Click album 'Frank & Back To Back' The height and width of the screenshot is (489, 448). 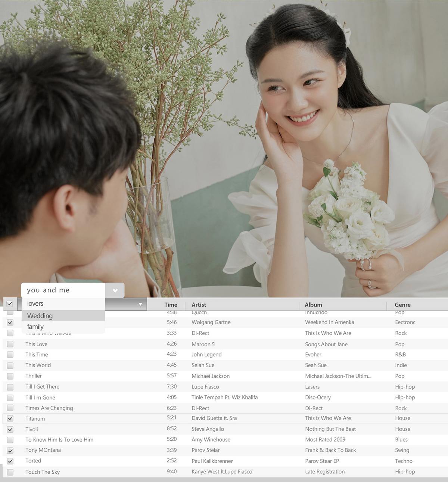[330, 450]
